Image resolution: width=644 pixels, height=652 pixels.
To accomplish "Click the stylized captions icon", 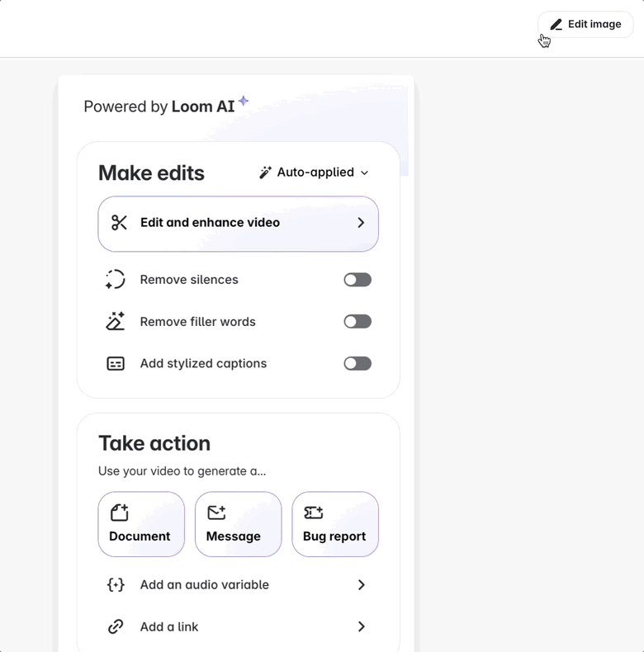I will pos(116,364).
